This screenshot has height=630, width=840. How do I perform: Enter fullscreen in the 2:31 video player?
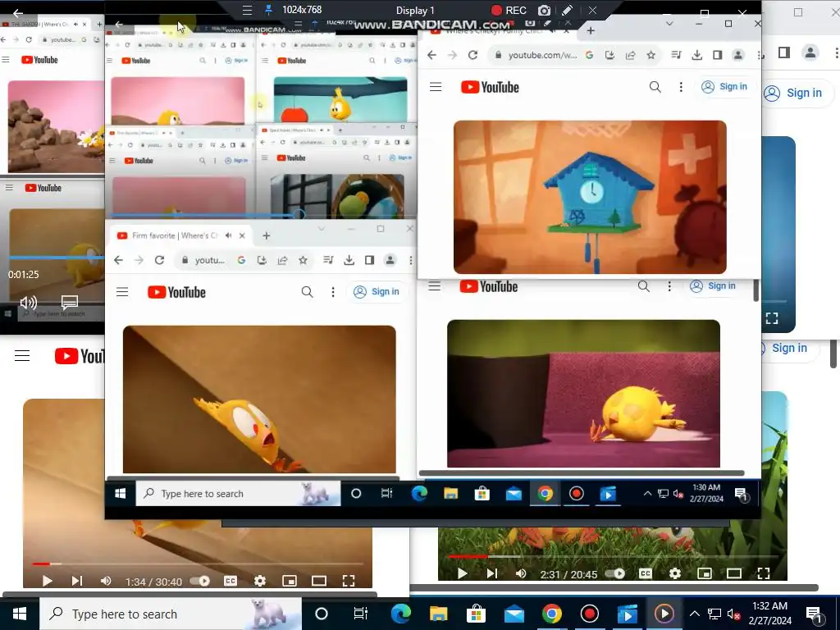click(x=764, y=573)
